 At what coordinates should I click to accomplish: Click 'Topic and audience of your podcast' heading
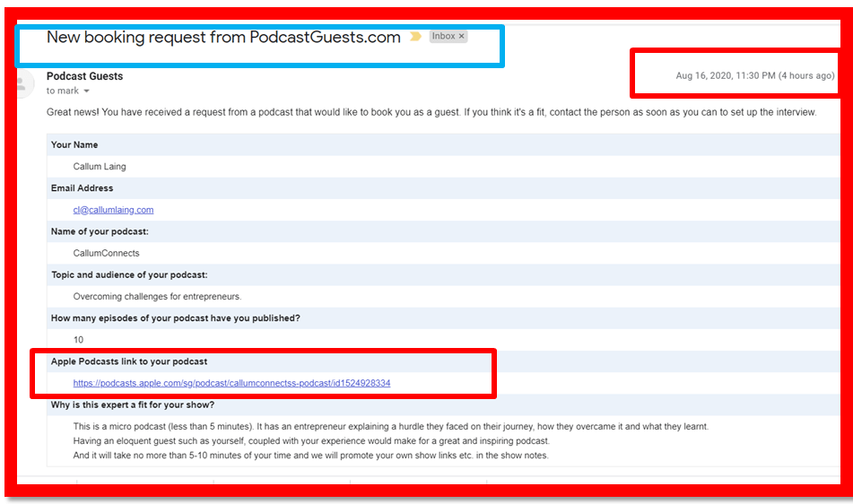coord(129,274)
